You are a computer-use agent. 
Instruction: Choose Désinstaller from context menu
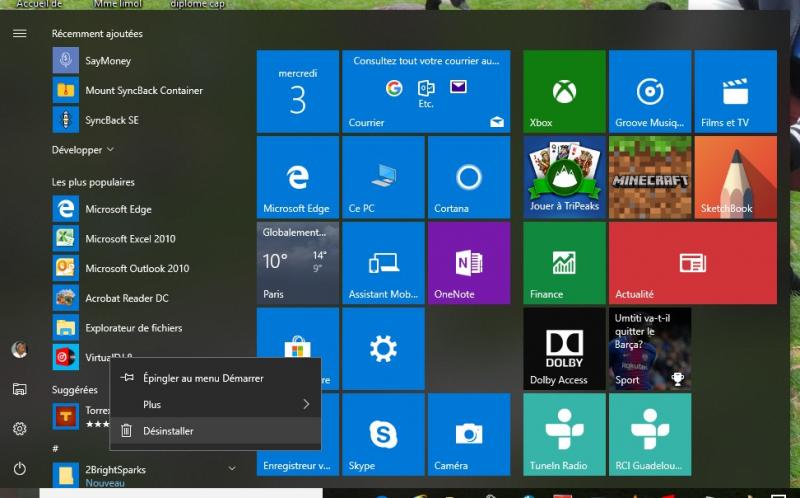point(215,431)
